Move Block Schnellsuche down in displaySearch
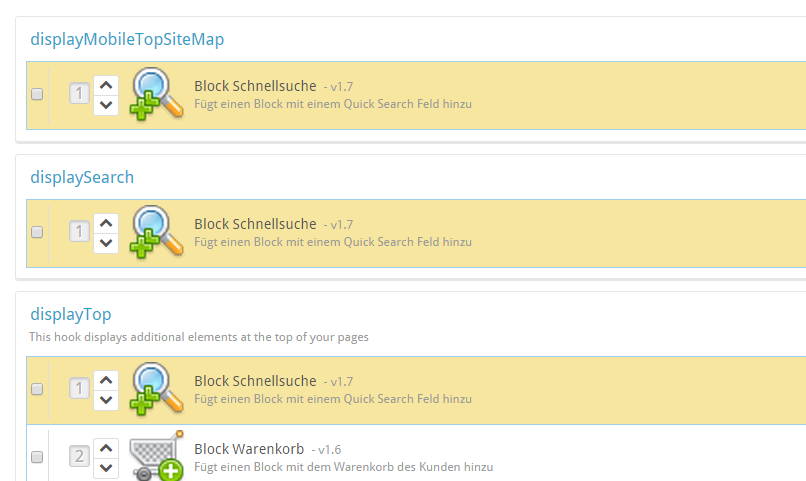Viewport: 806px width, 481px height. [x=106, y=243]
